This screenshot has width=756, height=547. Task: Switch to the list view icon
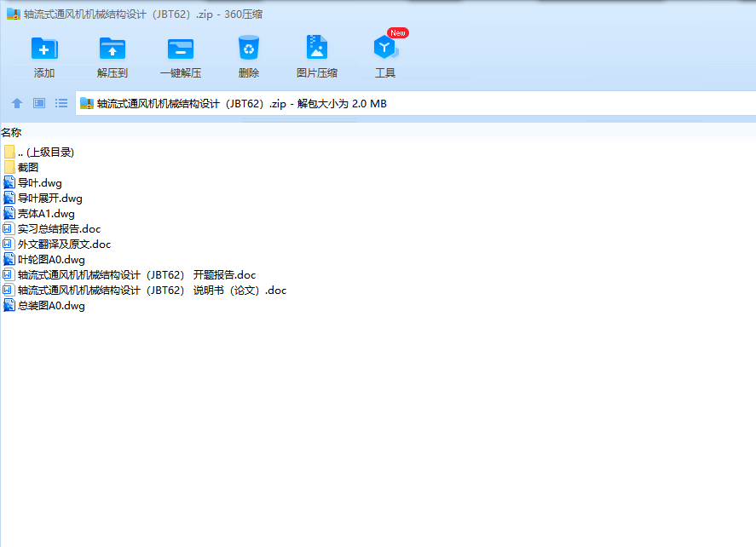pos(61,103)
